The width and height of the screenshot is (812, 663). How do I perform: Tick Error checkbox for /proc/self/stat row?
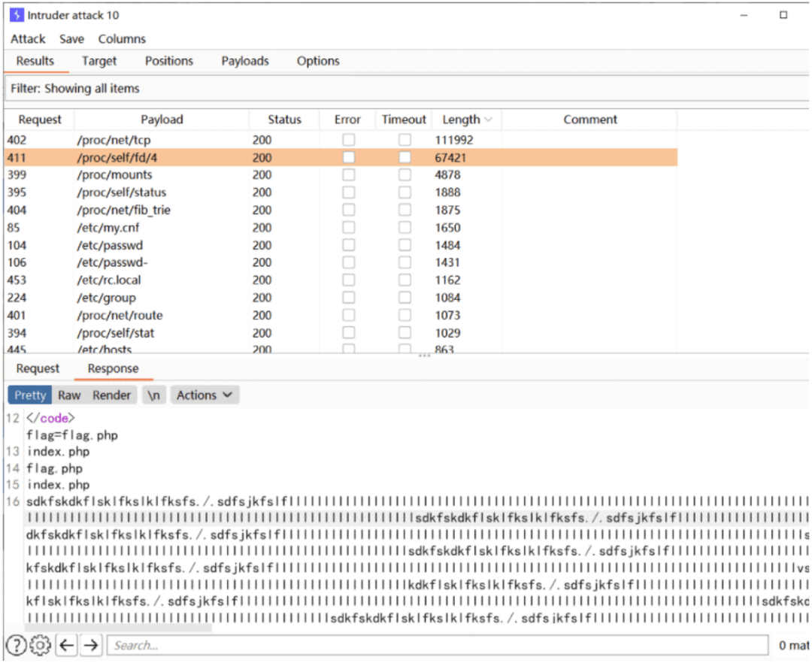pyautogui.click(x=349, y=333)
